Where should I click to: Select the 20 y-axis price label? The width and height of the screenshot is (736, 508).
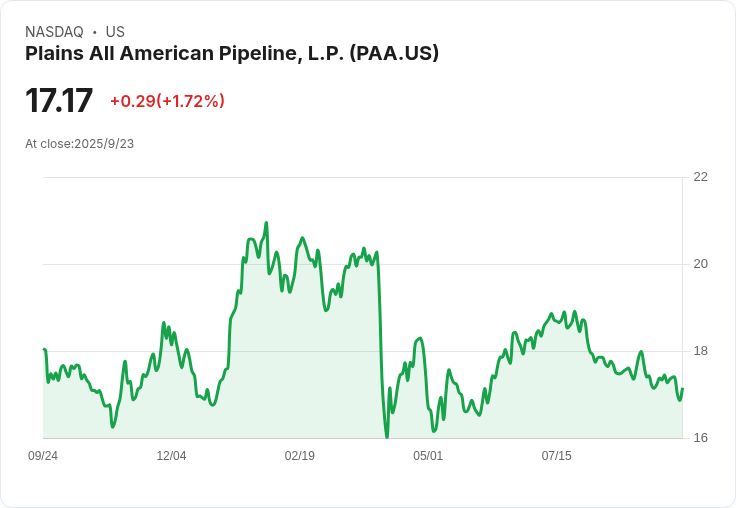(700, 264)
